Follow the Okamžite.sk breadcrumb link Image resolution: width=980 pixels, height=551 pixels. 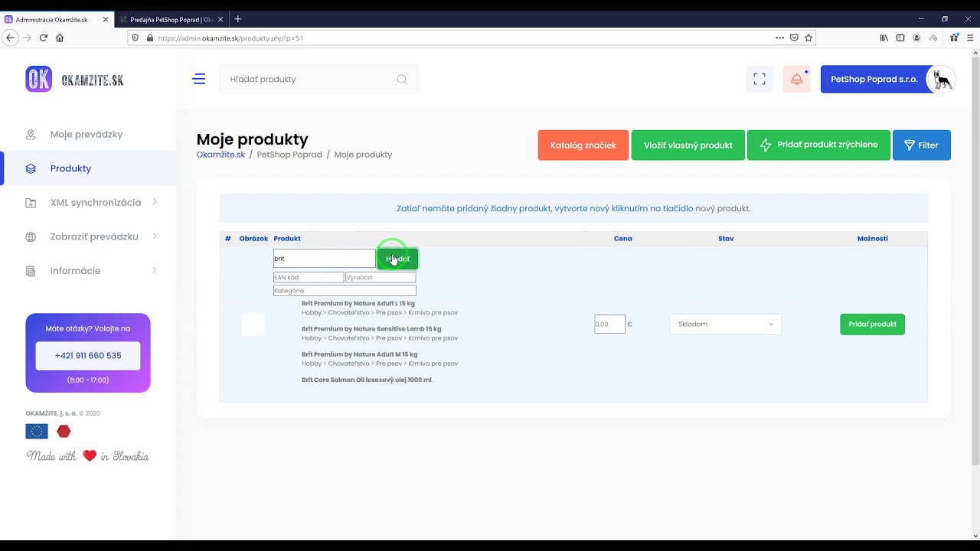point(220,155)
